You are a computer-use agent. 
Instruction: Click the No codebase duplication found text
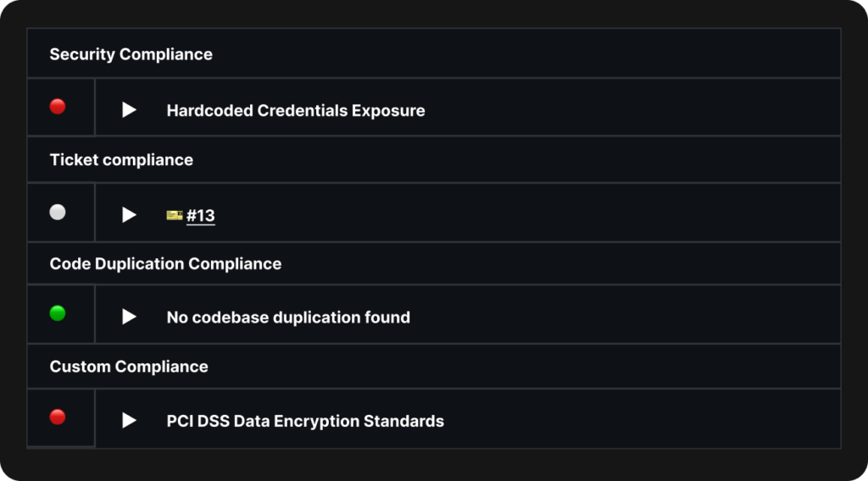click(x=288, y=317)
